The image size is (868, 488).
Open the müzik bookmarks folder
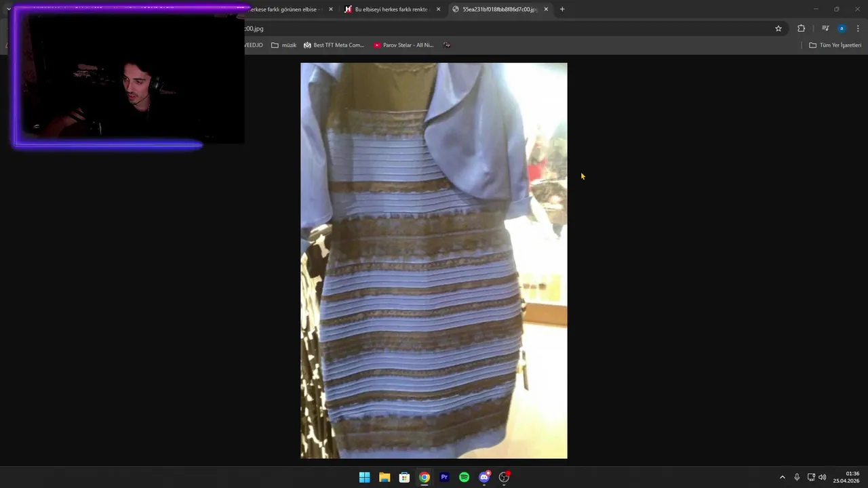pos(284,45)
